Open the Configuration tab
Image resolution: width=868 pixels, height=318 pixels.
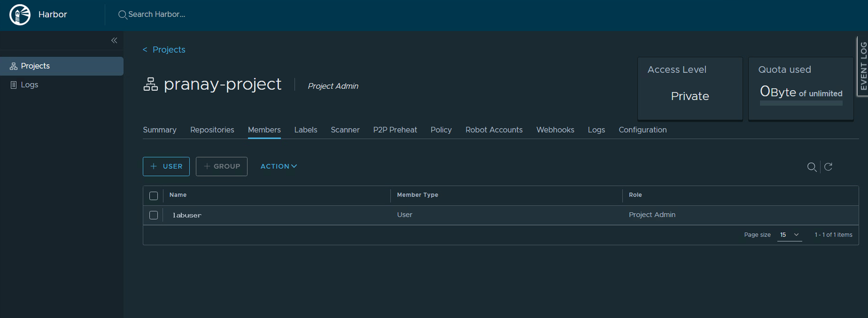(642, 130)
